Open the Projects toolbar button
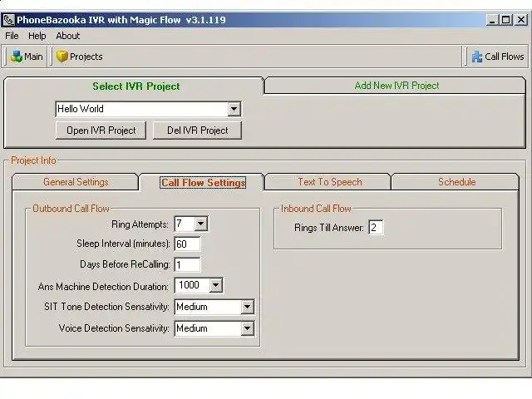Screen dimensions: 532x399 (x=80, y=57)
